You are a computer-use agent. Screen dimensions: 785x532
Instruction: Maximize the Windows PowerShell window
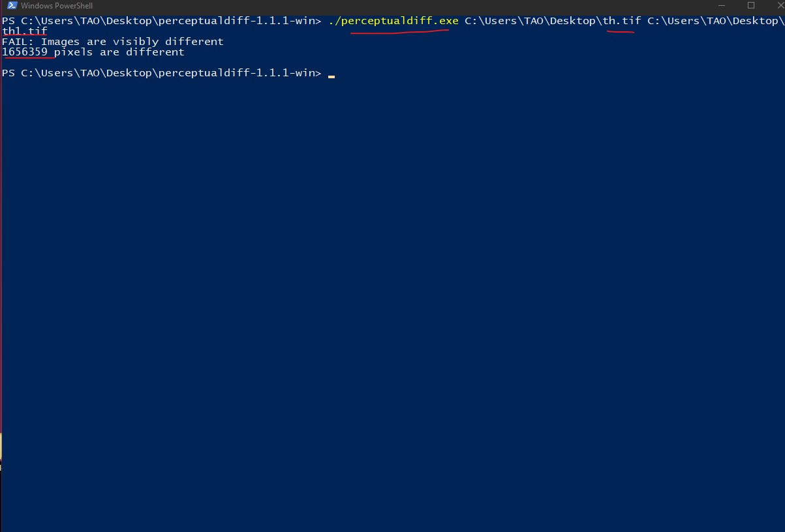pos(751,6)
